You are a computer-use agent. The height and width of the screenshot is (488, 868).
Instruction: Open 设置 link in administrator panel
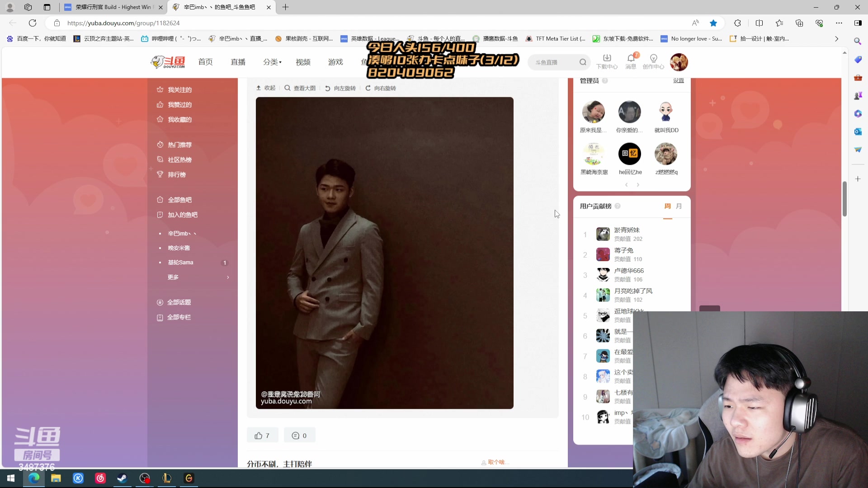click(x=678, y=80)
